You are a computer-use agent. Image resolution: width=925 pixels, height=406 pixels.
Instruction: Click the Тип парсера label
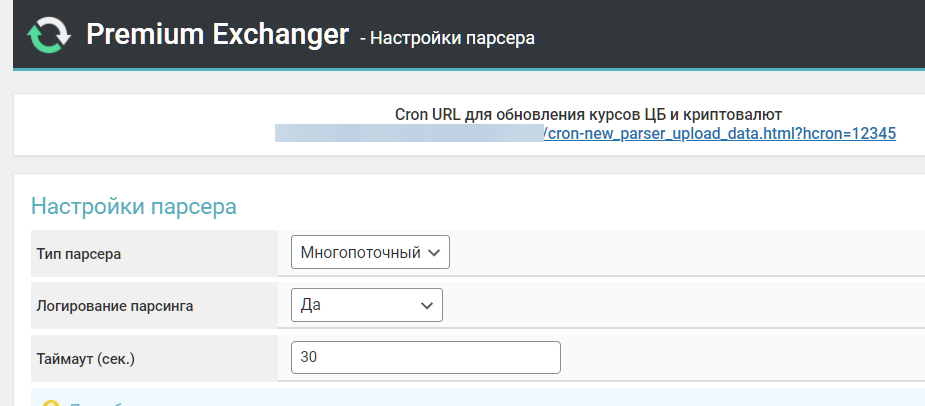(x=79, y=254)
